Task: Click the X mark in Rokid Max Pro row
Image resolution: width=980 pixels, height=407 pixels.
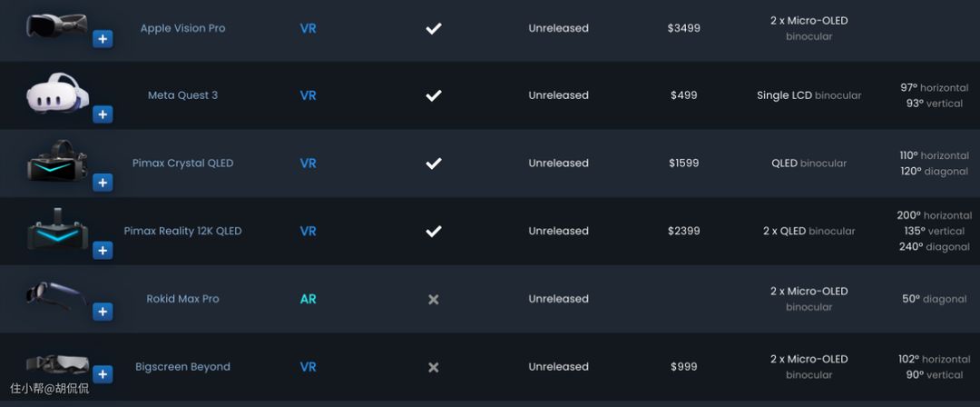Action: pos(434,299)
